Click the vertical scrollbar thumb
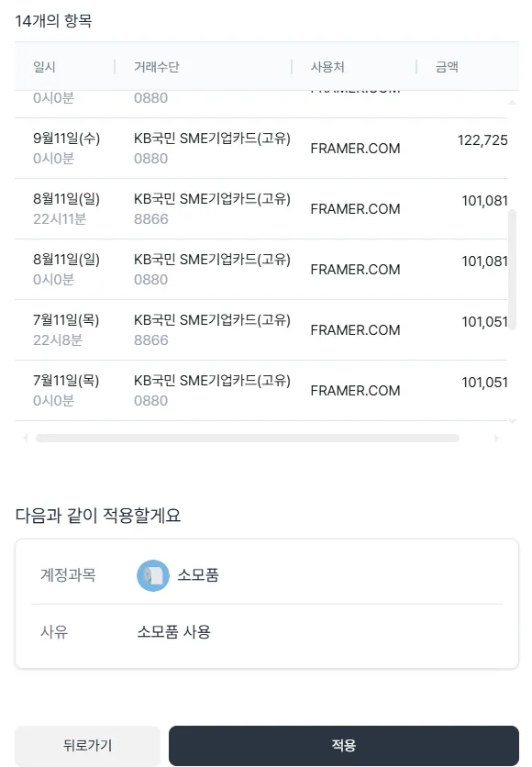 512,270
